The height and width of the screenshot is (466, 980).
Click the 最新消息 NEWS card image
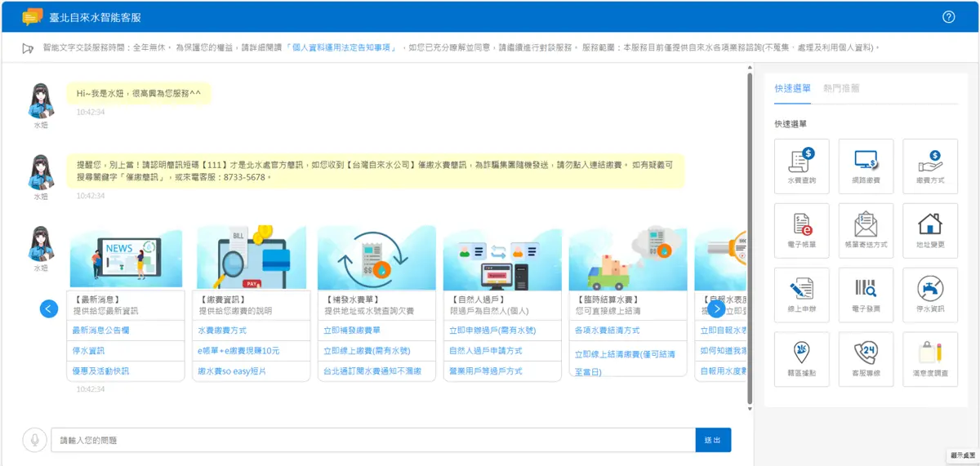pyautogui.click(x=125, y=256)
